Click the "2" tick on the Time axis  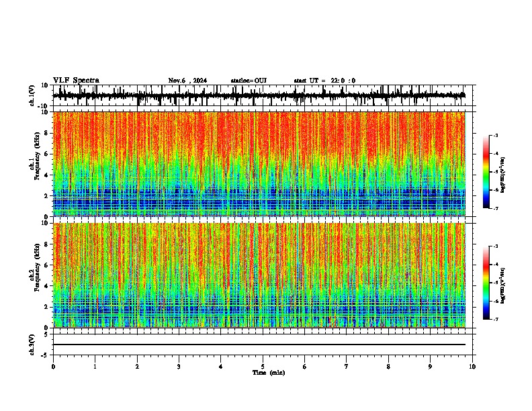click(137, 367)
